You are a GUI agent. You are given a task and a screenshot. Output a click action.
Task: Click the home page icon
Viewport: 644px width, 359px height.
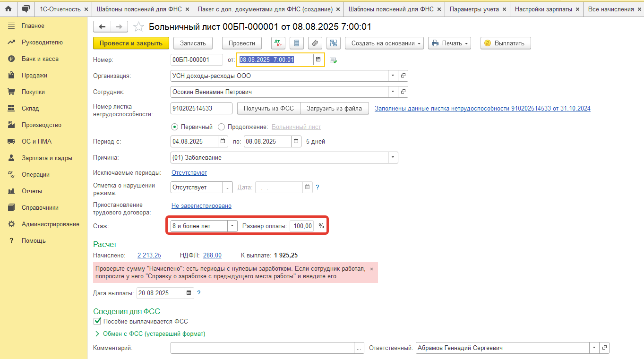point(8,9)
